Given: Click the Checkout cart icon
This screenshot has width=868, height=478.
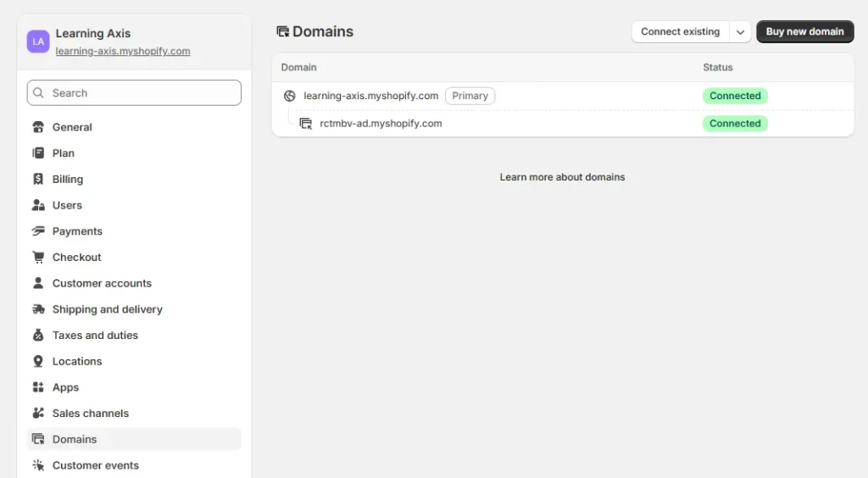Looking at the screenshot, I should point(38,258).
